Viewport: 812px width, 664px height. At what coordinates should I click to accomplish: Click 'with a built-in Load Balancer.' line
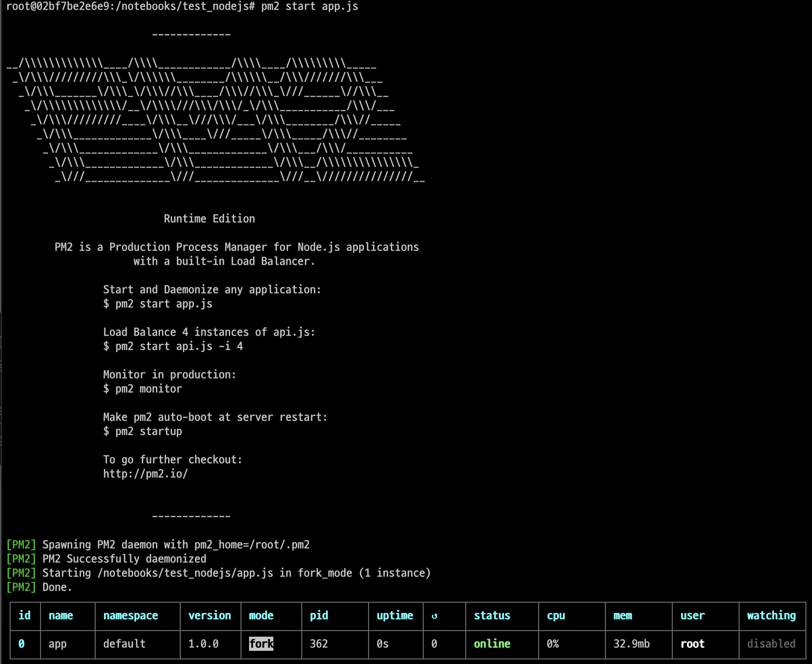click(224, 261)
